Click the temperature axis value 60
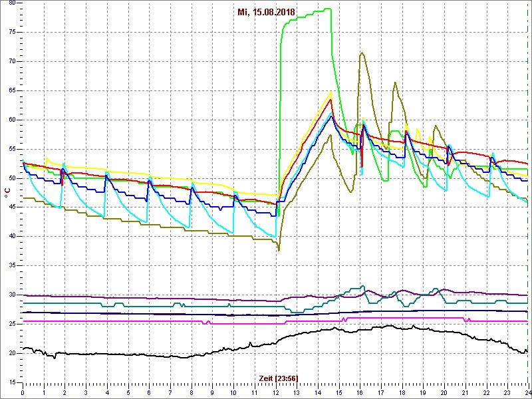This screenshot has width=532, height=399. click(x=12, y=120)
